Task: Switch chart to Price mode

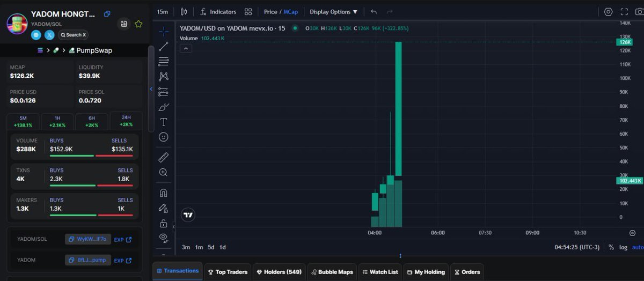Action: tap(270, 12)
